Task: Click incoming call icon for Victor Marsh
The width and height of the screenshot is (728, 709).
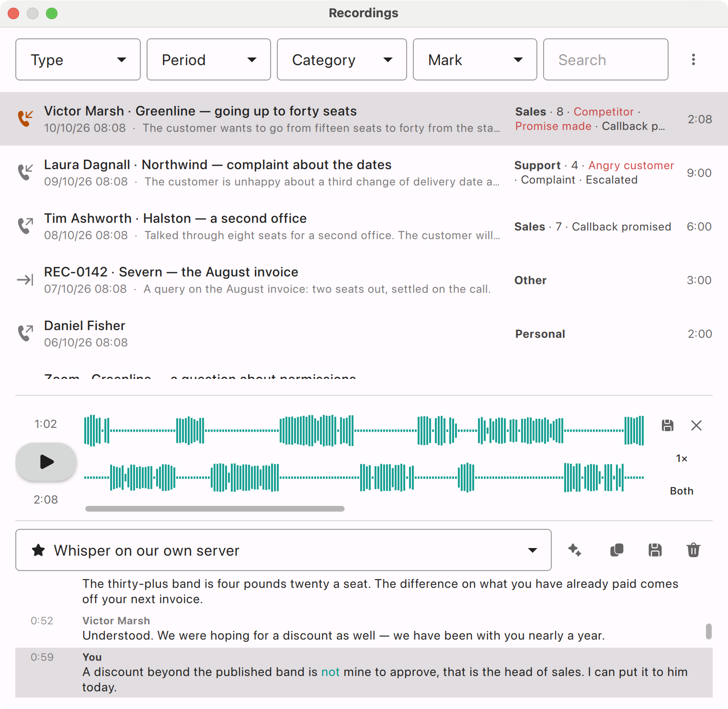Action: [x=25, y=118]
